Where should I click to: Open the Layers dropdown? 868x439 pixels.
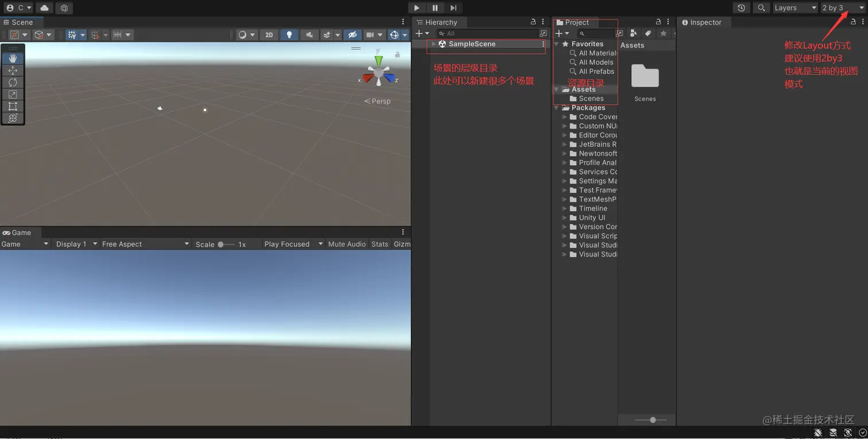[795, 8]
